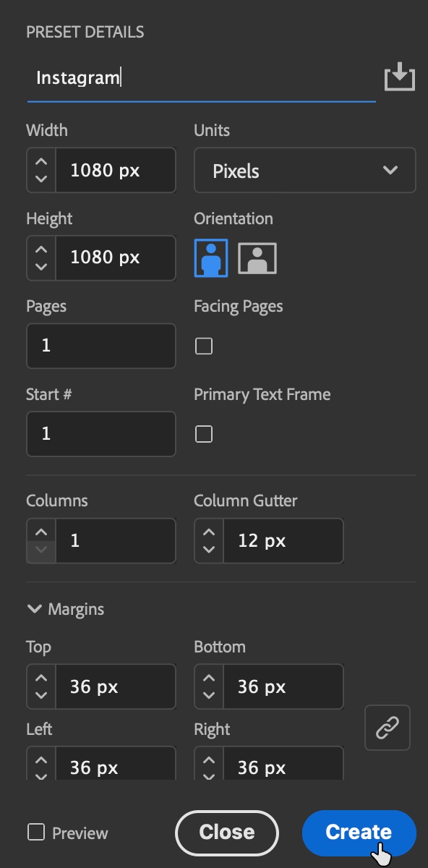Screen dimensions: 428x868
Task: Click the Pages number field
Action: point(101,346)
